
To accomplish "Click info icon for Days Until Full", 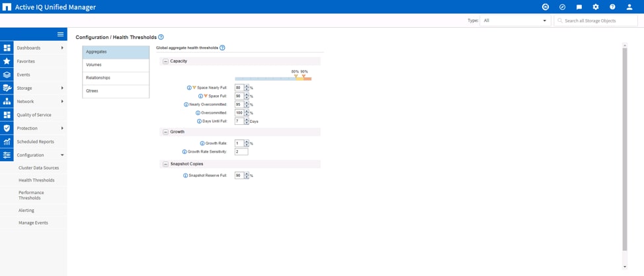I will 199,121.
